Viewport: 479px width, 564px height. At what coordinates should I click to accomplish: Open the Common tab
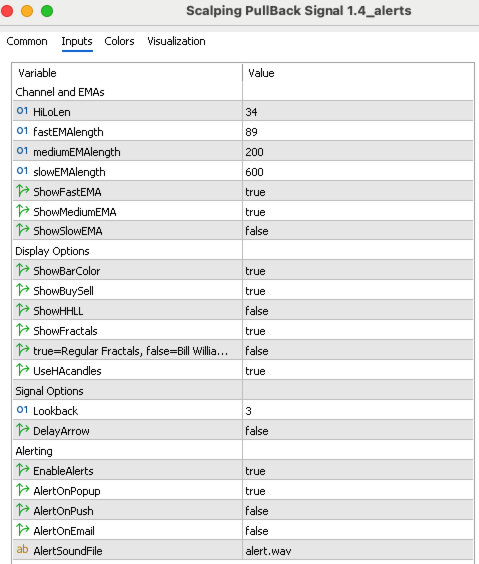point(27,41)
